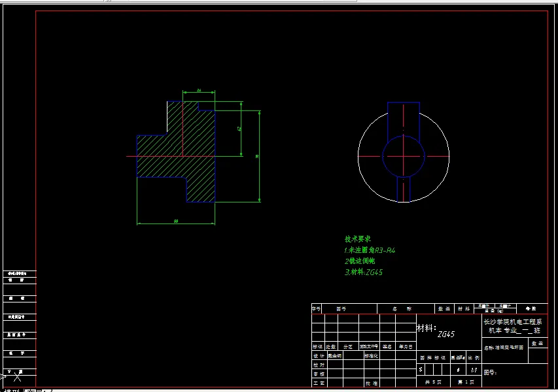Click '序号' header in parts list
558x392 pixels.
pyautogui.click(x=317, y=309)
